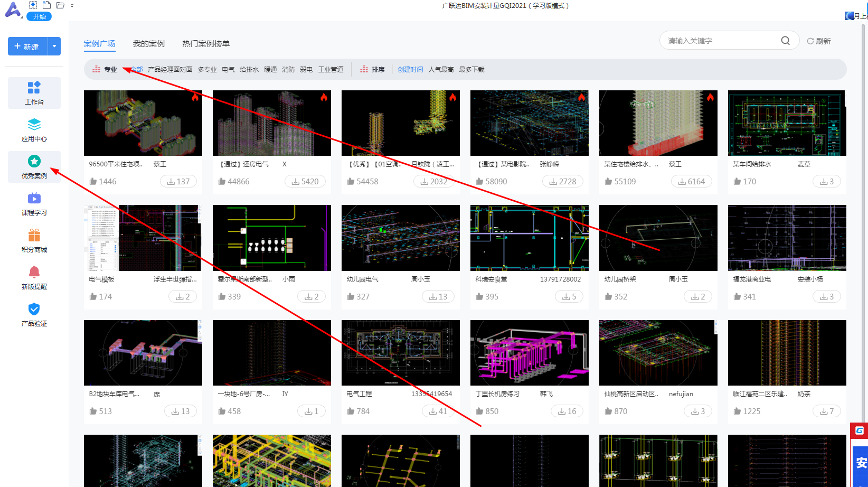Open the 某车间给排水 case thumbnail
868x487 pixels.
787,123
